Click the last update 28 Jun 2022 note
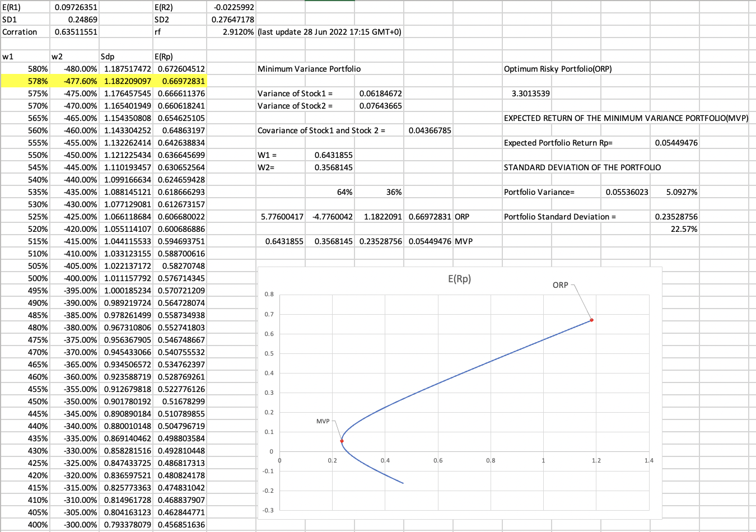 click(x=329, y=32)
